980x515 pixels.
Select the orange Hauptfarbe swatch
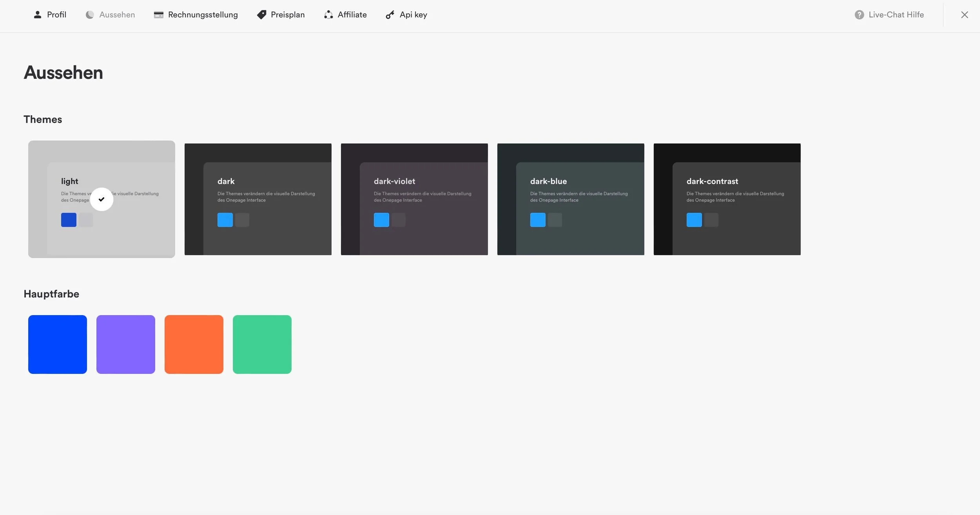tap(194, 344)
